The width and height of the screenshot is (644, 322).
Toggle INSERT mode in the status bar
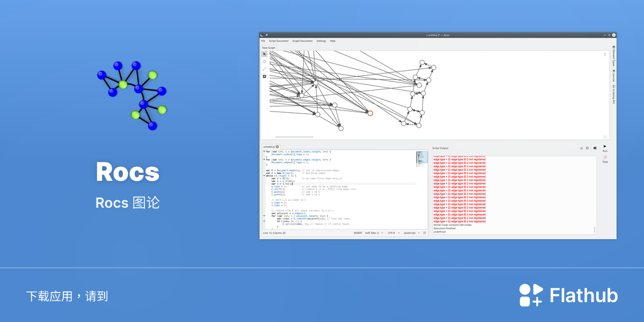pyautogui.click(x=358, y=233)
